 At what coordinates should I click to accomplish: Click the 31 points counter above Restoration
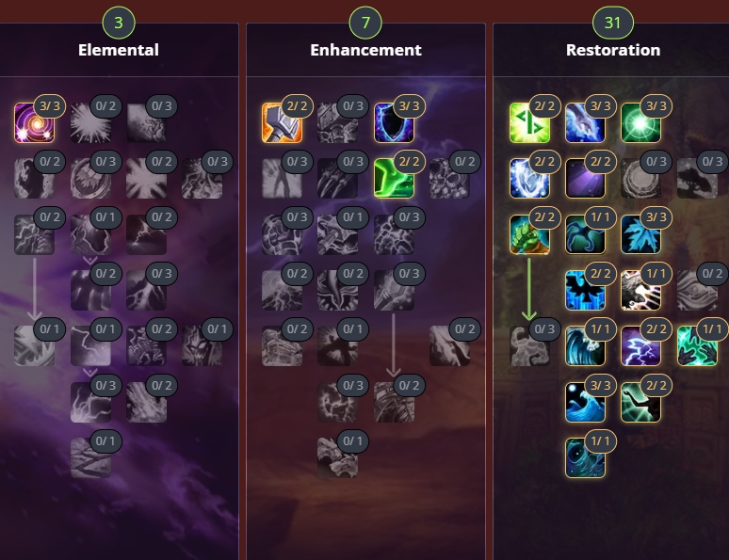tap(613, 23)
